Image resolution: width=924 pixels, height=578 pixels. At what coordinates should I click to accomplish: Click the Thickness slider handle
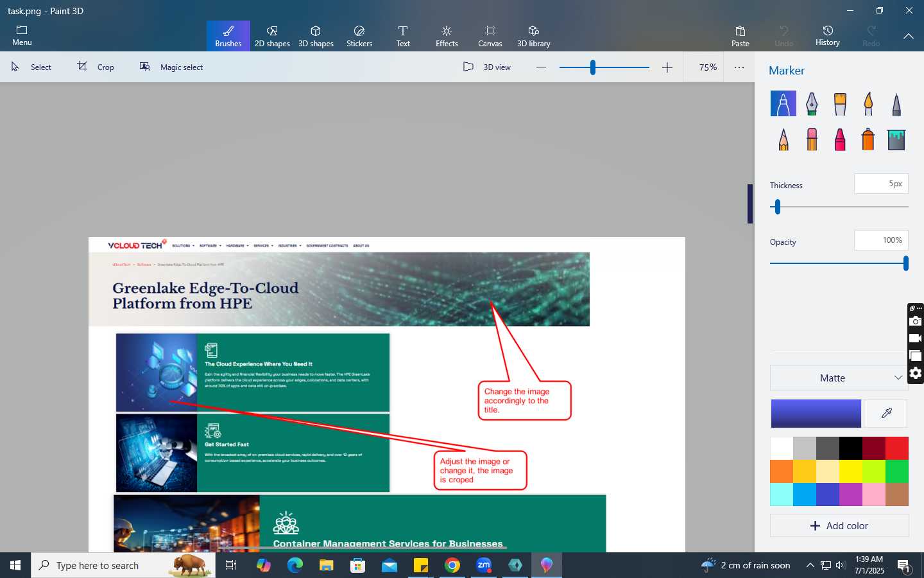[778, 207]
